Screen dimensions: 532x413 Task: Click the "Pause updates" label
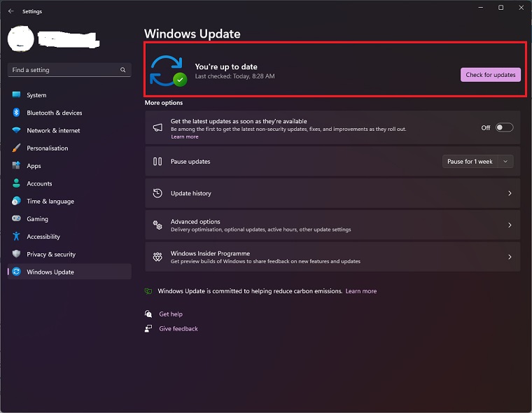190,162
